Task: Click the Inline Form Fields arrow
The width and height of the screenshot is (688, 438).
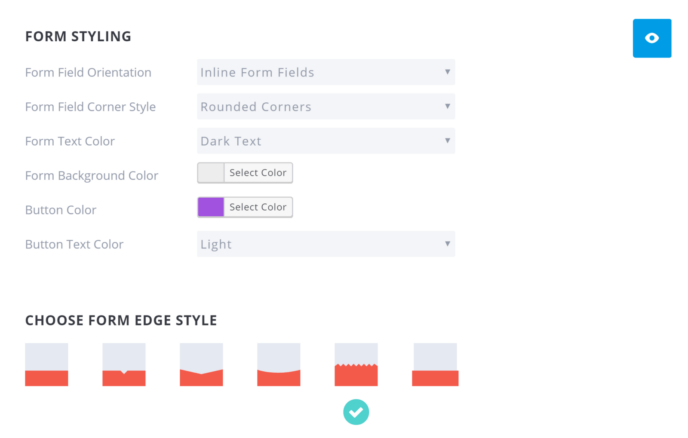Action: [448, 72]
